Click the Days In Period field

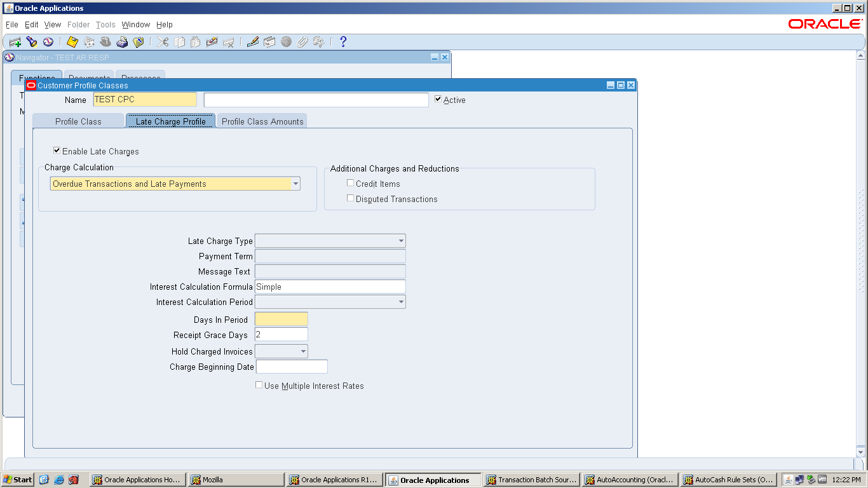[x=281, y=319]
